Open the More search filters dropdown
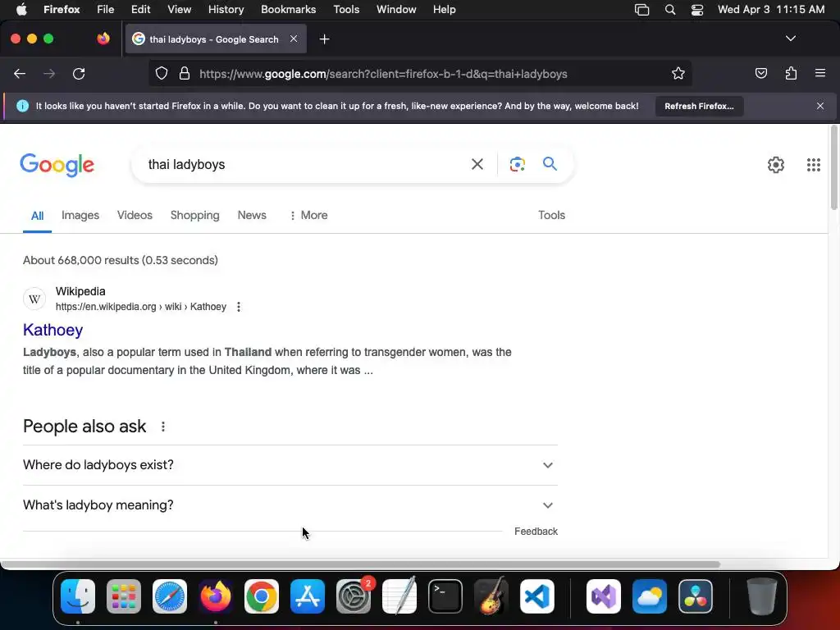Image resolution: width=840 pixels, height=630 pixels. (308, 216)
